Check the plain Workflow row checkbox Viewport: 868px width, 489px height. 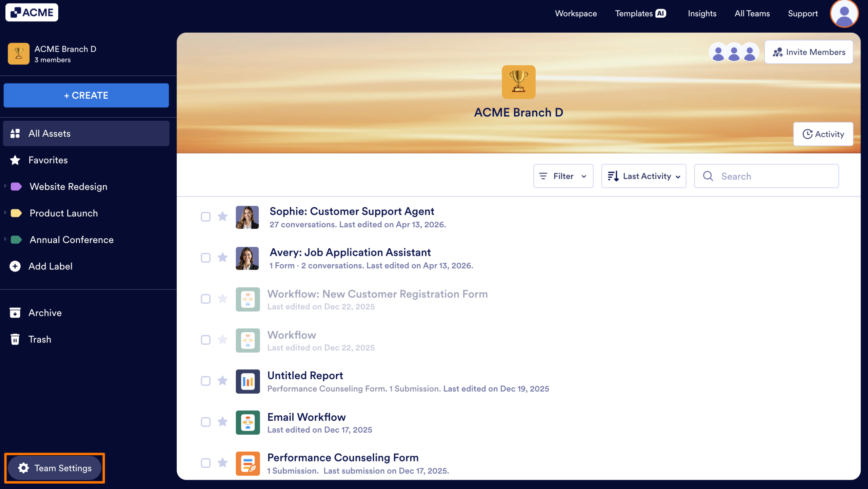205,340
